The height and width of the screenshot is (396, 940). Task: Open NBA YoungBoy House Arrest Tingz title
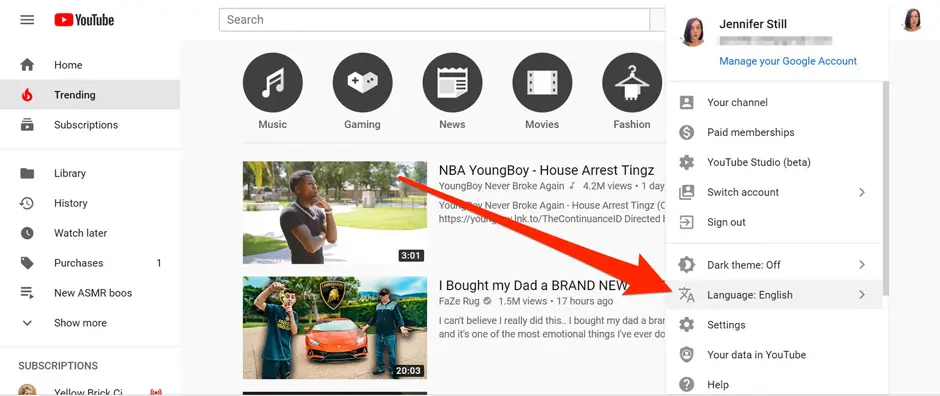coord(546,170)
